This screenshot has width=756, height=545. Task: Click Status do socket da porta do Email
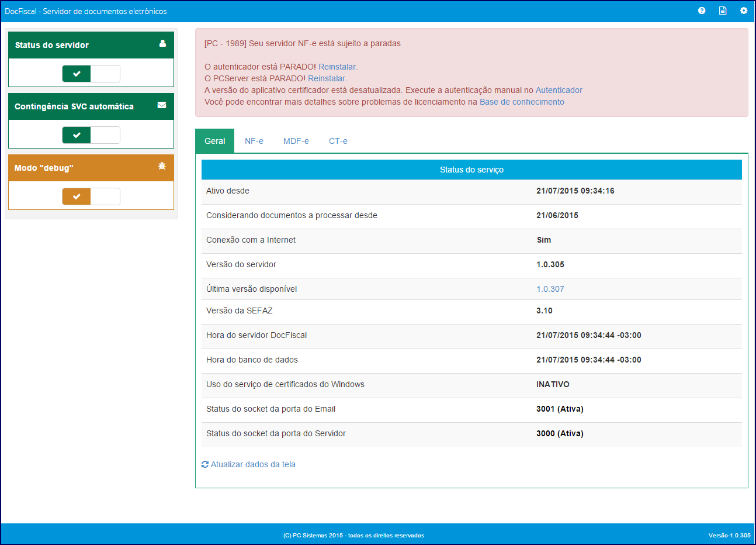click(x=271, y=409)
